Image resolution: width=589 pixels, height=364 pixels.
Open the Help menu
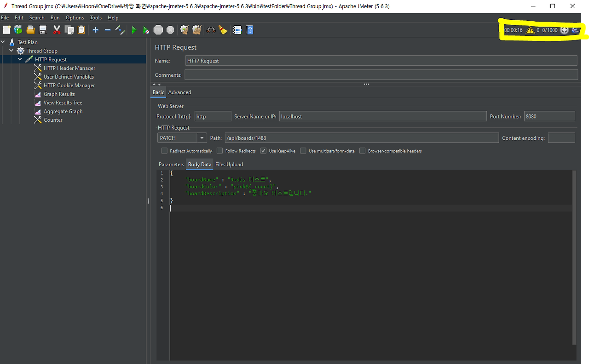pos(113,17)
